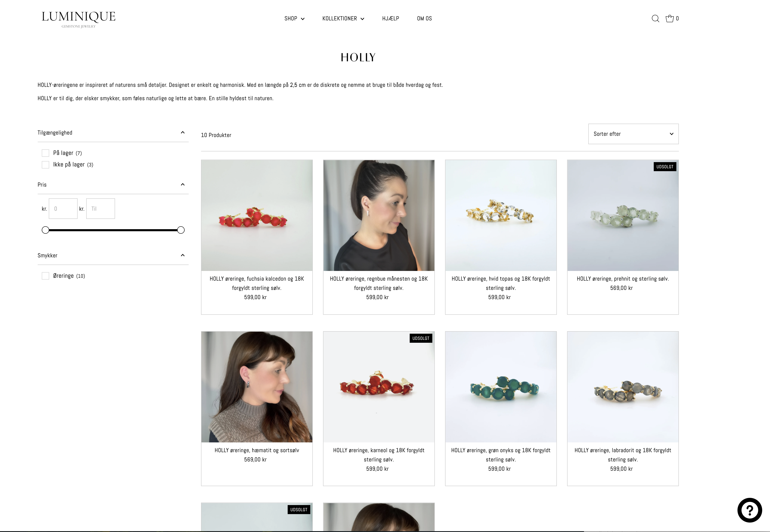The width and height of the screenshot is (770, 532).
Task: Click the minimum price input field
Action: click(63, 209)
